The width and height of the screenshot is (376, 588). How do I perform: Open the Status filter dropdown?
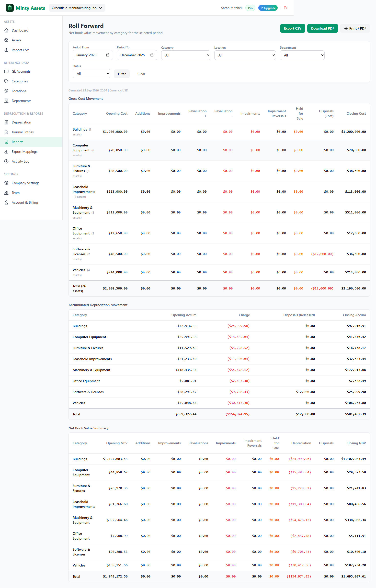91,74
